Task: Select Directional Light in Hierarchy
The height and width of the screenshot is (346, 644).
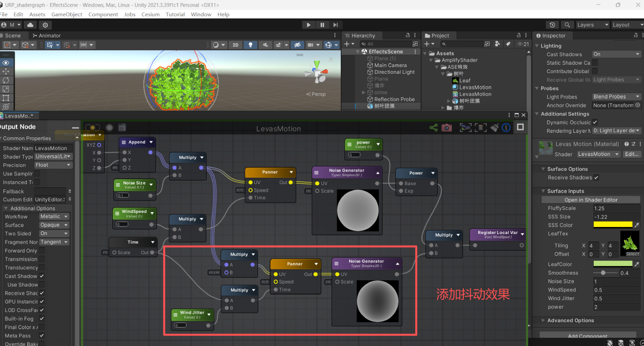Action: pyautogui.click(x=394, y=72)
